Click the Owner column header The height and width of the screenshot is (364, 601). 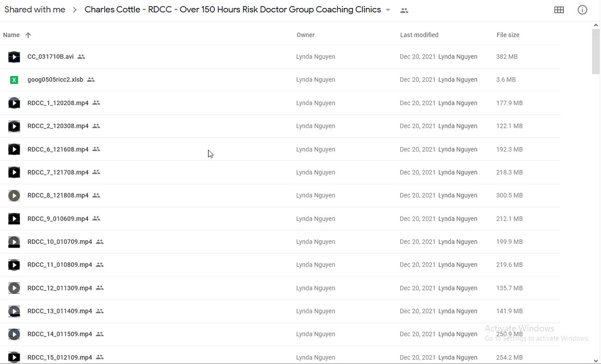[306, 35]
